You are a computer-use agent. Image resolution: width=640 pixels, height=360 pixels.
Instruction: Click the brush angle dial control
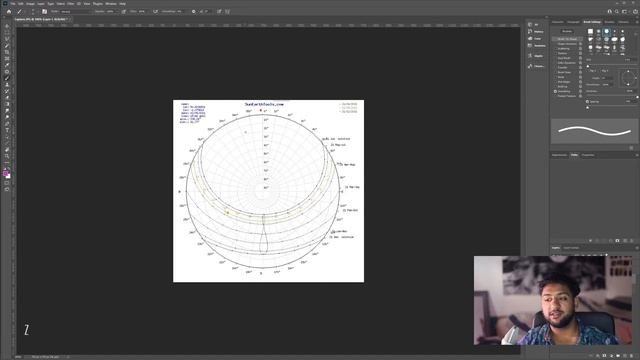[628, 78]
